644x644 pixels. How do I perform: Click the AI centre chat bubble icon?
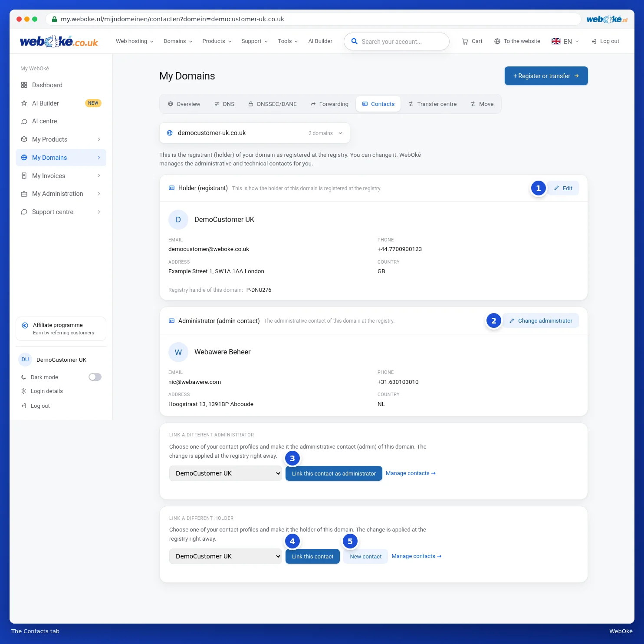pyautogui.click(x=24, y=122)
